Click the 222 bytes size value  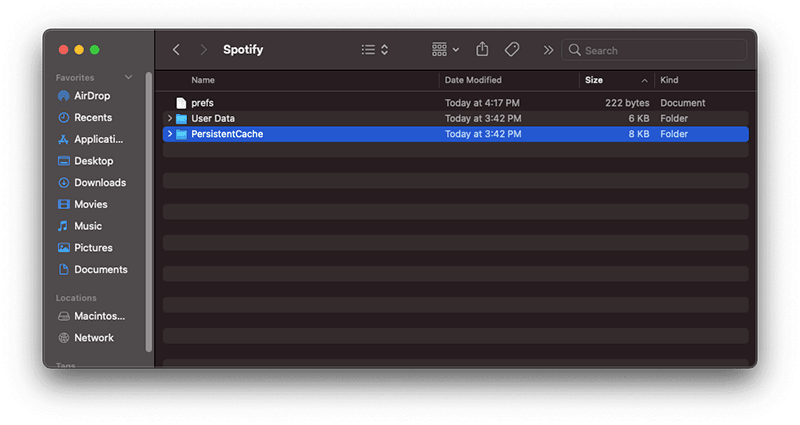pyautogui.click(x=627, y=103)
